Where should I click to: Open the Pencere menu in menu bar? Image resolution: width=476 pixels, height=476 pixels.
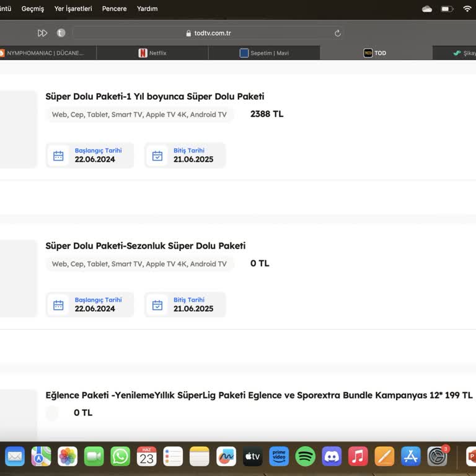coord(114,9)
